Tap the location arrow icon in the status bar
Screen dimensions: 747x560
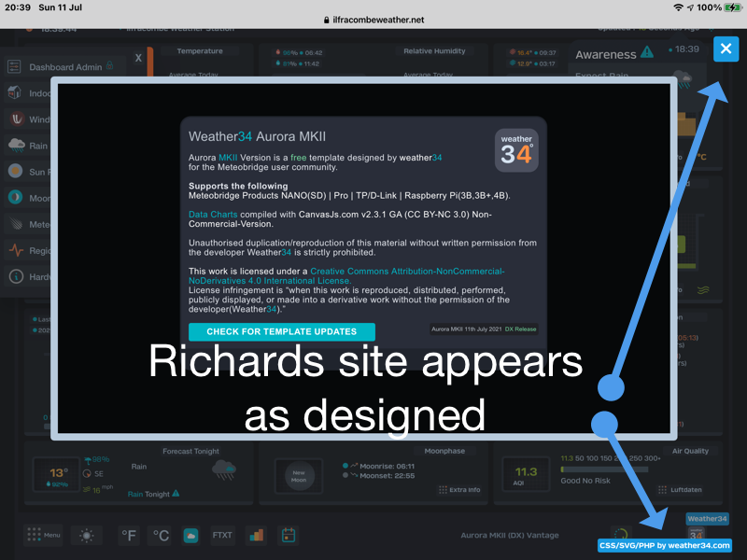coord(690,7)
